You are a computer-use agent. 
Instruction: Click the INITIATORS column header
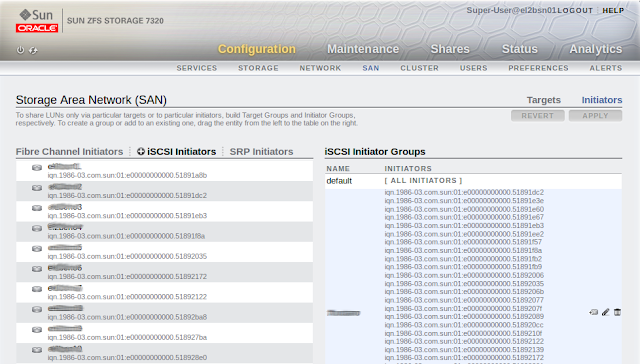click(x=408, y=169)
